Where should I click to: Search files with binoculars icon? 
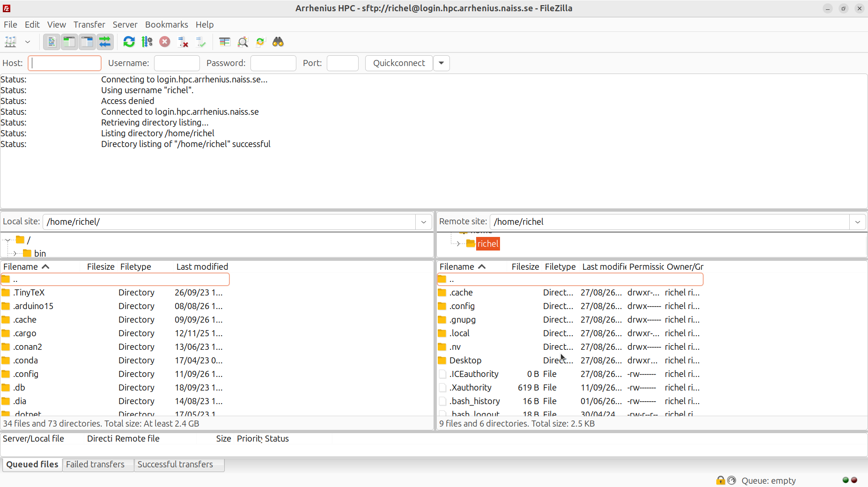(278, 42)
